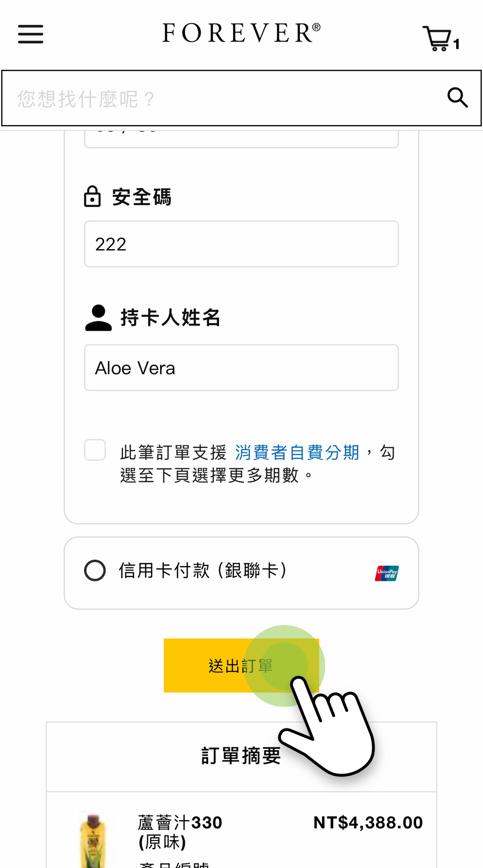This screenshot has height=868, width=483.
Task: Click the partially hidden expiry date field
Action: point(241,138)
